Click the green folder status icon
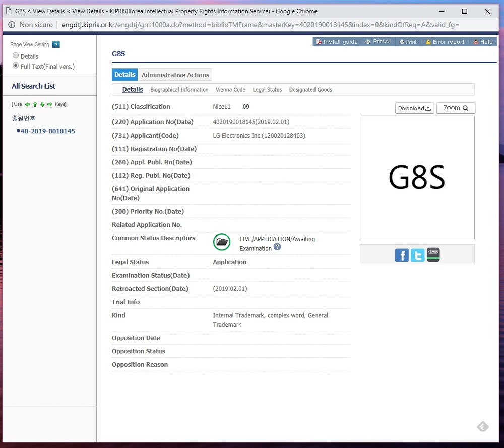The width and height of the screenshot is (504, 448). (x=222, y=242)
